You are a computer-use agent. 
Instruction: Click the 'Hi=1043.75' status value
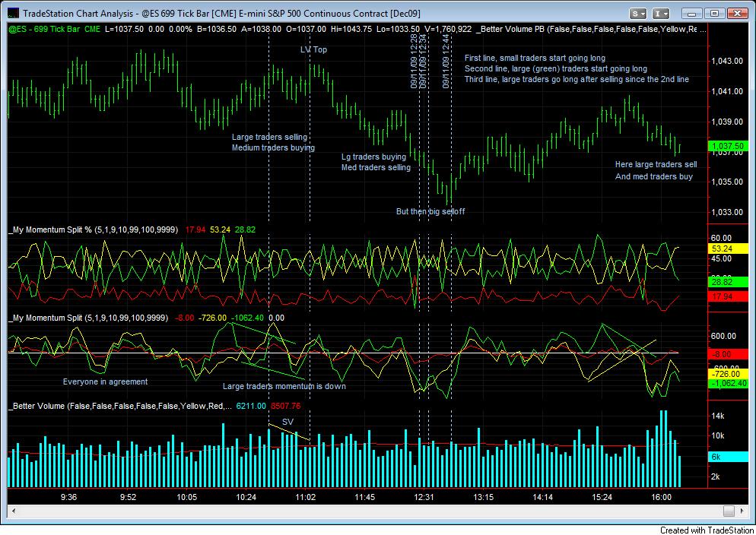click(x=351, y=29)
